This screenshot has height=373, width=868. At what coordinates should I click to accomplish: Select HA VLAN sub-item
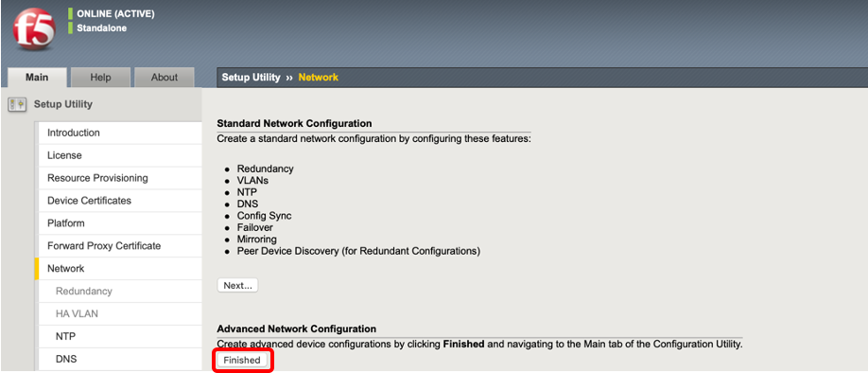point(120,313)
